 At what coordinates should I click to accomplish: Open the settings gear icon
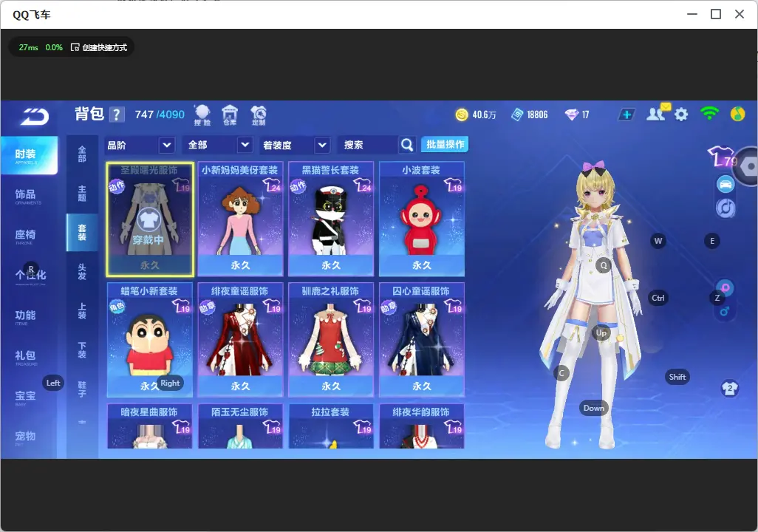point(681,115)
